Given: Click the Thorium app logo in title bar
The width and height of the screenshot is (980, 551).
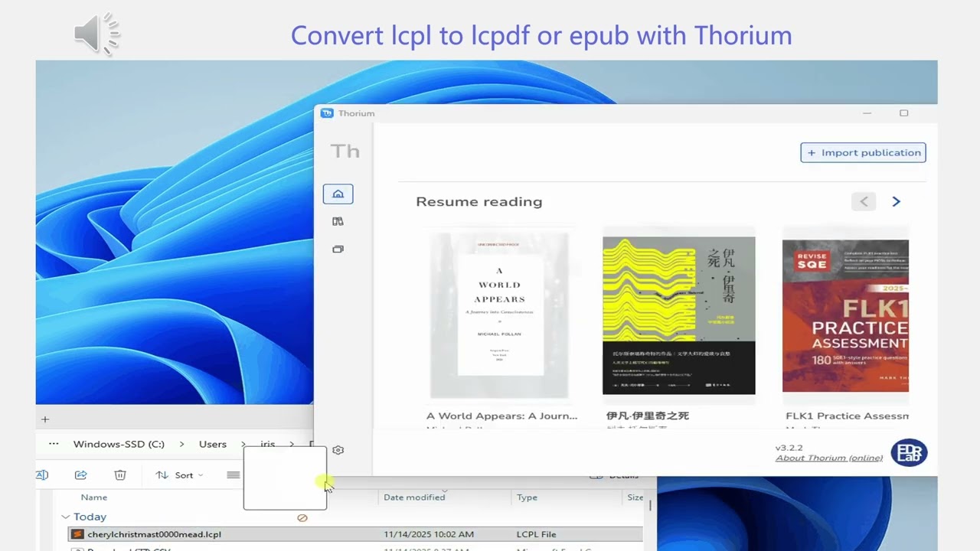Looking at the screenshot, I should (x=327, y=113).
